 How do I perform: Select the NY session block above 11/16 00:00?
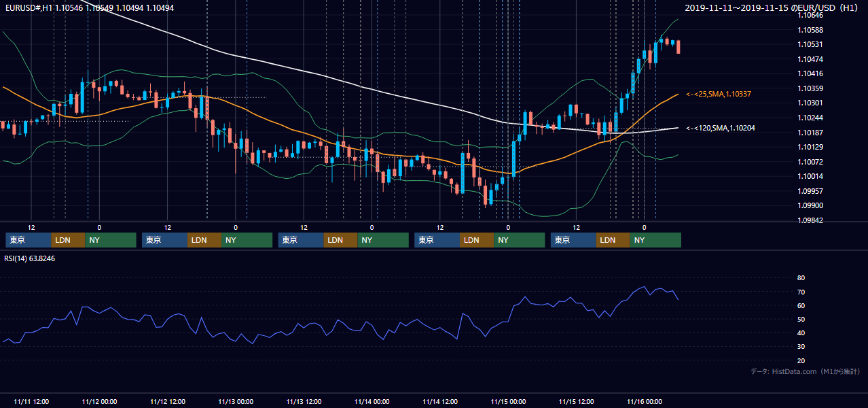coord(655,240)
